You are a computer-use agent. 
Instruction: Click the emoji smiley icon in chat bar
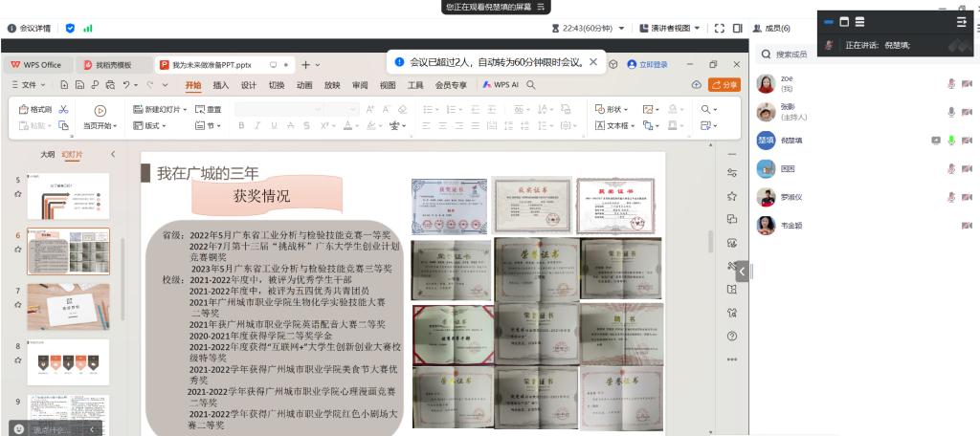pyautogui.click(x=19, y=429)
